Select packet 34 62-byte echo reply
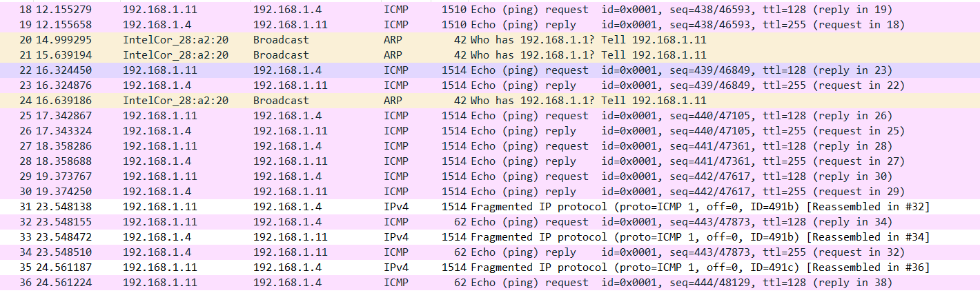The height and width of the screenshot is (293, 980). click(483, 252)
